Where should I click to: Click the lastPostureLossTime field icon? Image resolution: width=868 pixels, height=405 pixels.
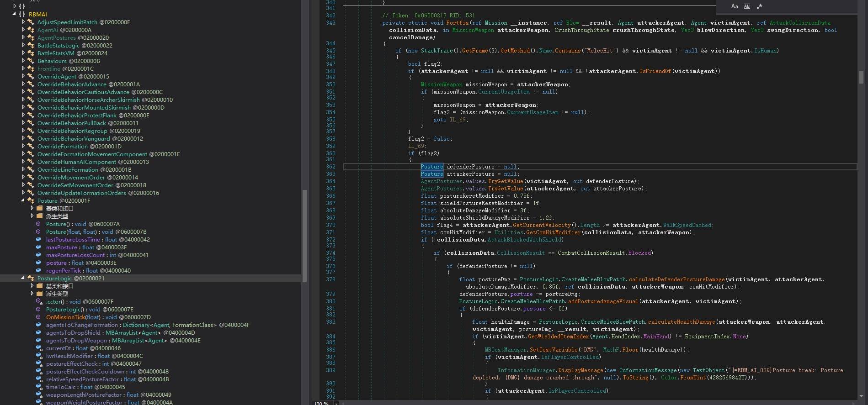click(x=39, y=239)
